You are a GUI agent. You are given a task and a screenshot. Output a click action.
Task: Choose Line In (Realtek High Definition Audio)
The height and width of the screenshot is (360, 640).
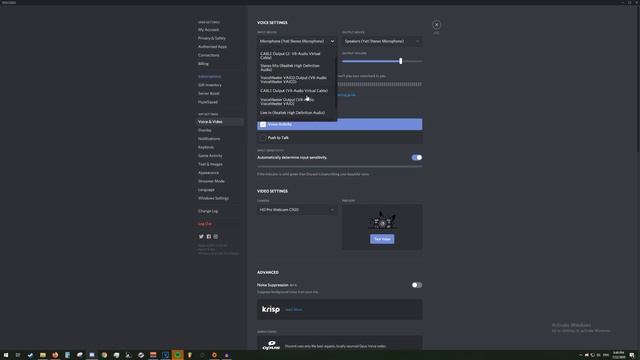(296, 113)
